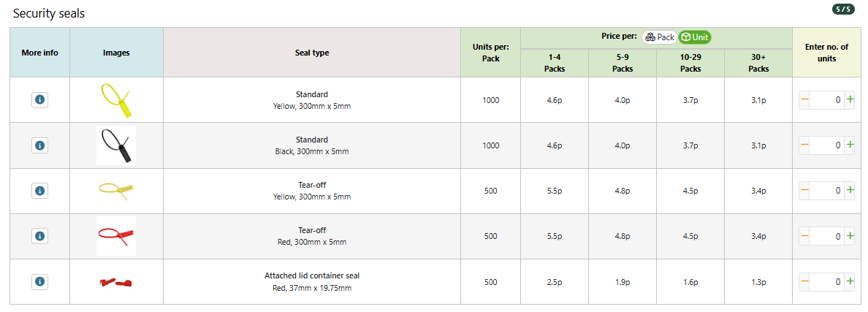The image size is (868, 312).
Task: Open info for Standard Black seal
Action: tap(39, 145)
